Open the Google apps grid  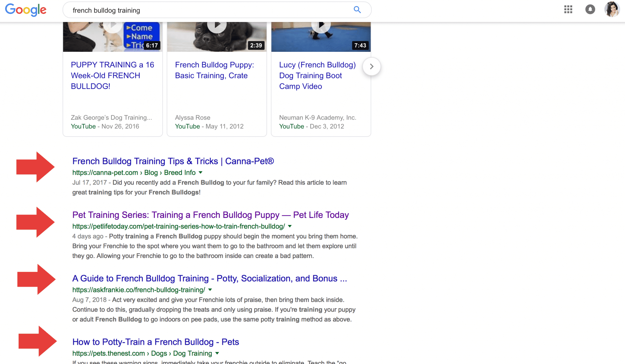pos(568,9)
